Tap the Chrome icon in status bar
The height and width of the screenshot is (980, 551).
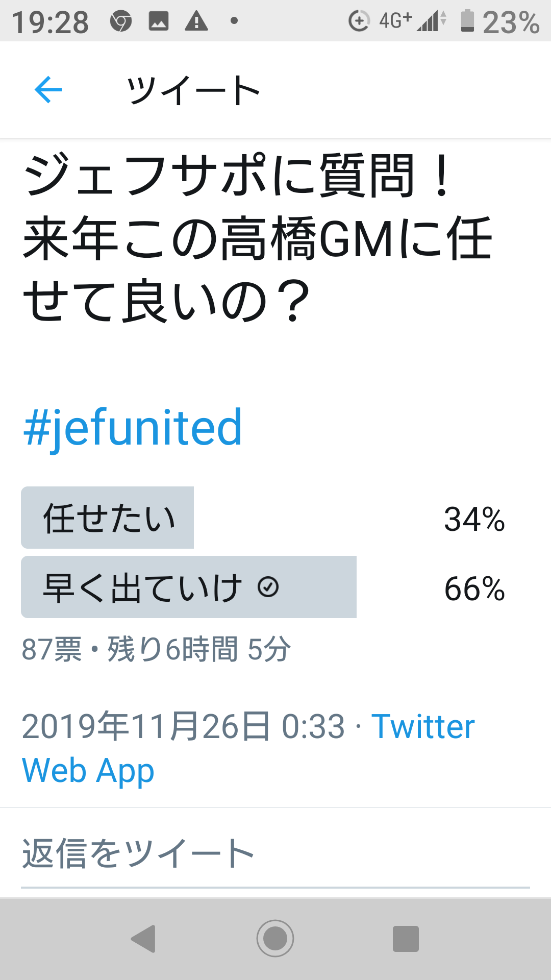(121, 21)
